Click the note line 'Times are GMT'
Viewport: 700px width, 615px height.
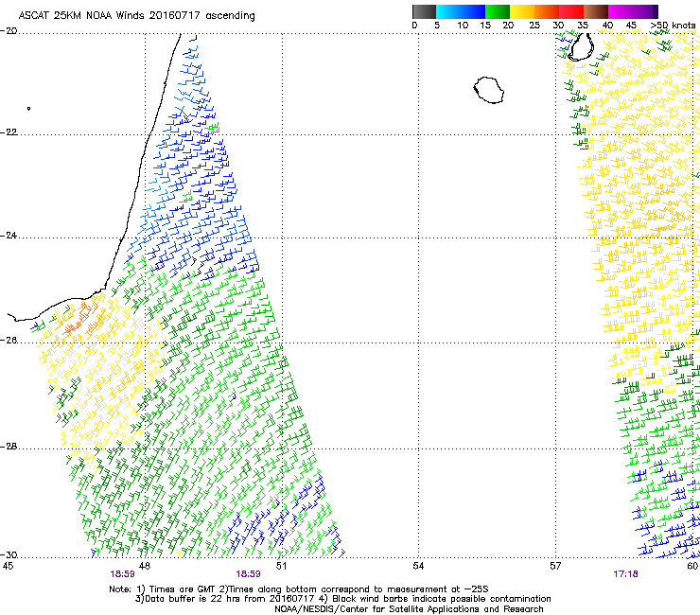183,589
